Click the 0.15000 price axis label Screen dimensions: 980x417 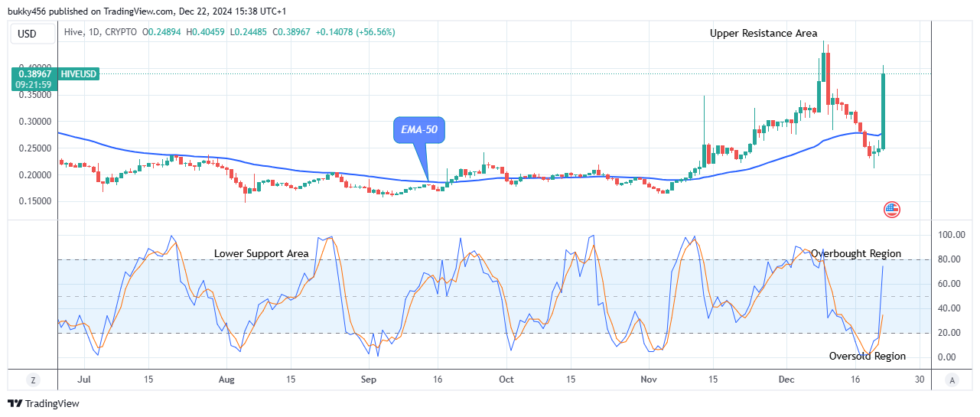coord(35,202)
